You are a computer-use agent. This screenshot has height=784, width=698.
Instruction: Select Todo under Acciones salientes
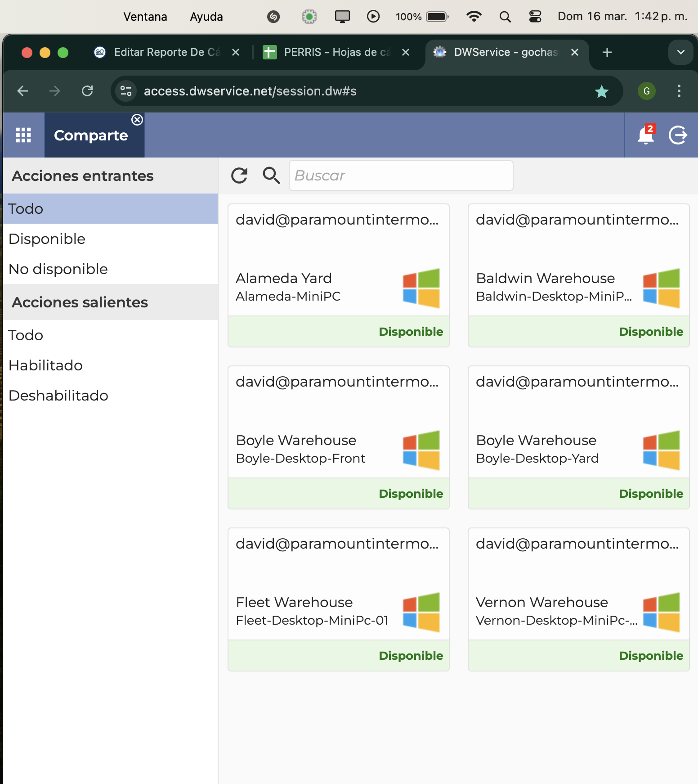point(110,335)
